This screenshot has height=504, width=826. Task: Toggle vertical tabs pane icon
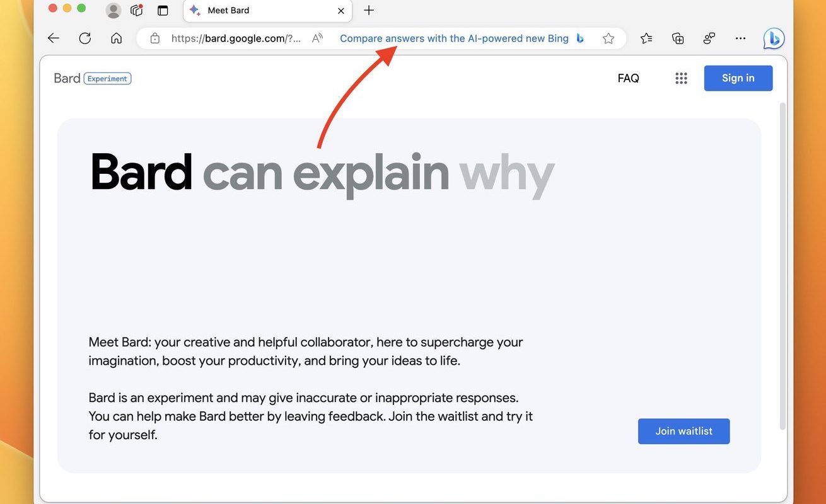tap(163, 10)
